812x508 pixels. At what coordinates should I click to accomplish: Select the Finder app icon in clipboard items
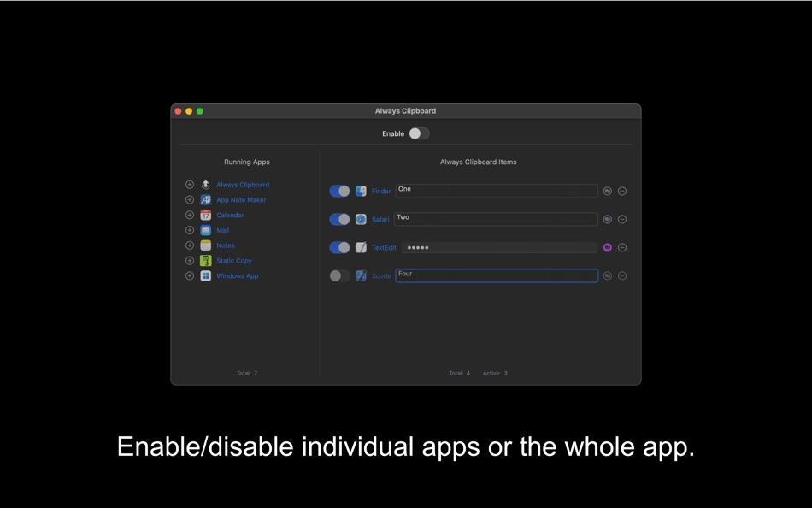pyautogui.click(x=361, y=191)
